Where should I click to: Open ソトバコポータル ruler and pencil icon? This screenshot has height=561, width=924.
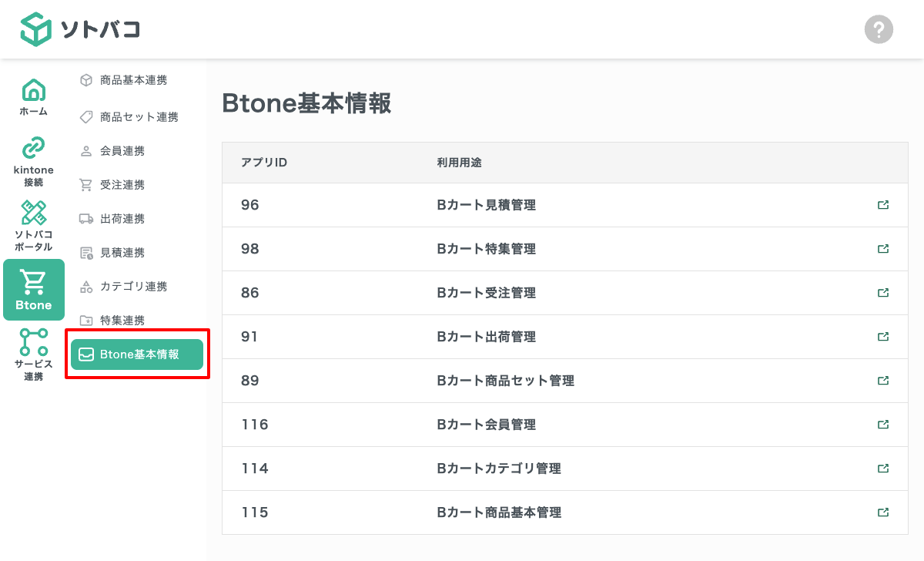point(34,213)
